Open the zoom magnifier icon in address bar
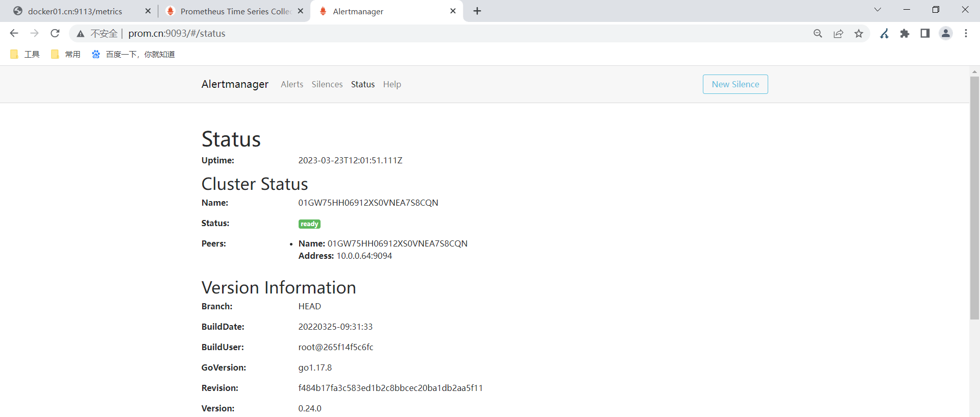Image resolution: width=980 pixels, height=417 pixels. tap(818, 34)
